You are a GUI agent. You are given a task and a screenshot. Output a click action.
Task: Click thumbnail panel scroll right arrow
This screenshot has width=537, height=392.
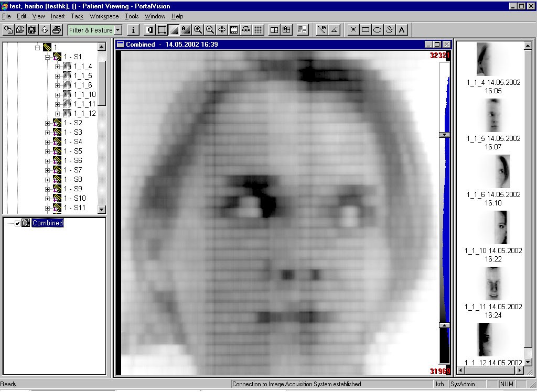pyautogui.click(x=520, y=370)
